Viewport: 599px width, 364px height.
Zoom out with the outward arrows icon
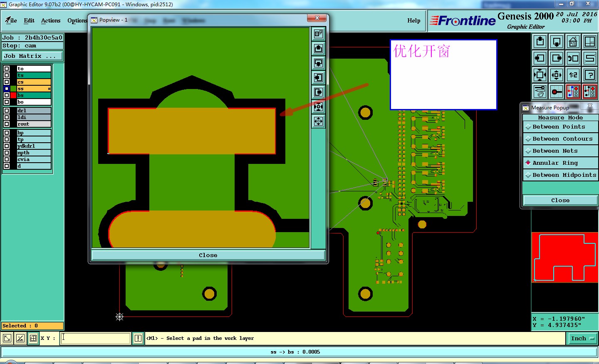pyautogui.click(x=557, y=75)
